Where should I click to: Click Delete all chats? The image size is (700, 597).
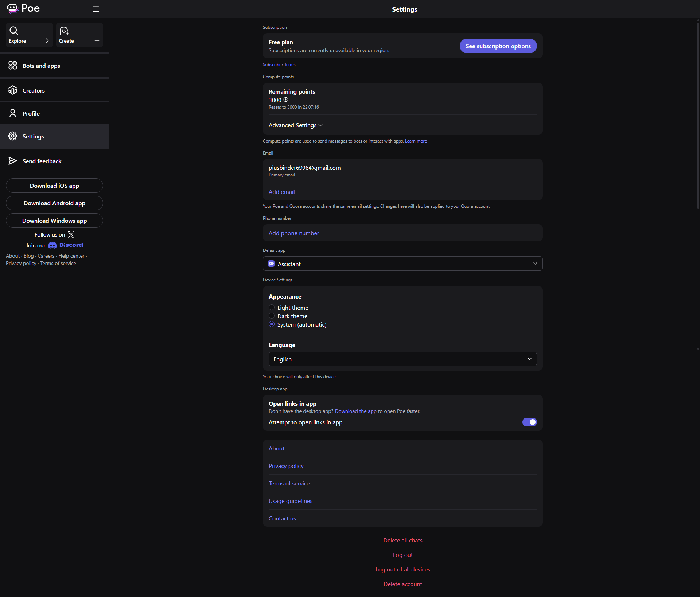point(403,541)
